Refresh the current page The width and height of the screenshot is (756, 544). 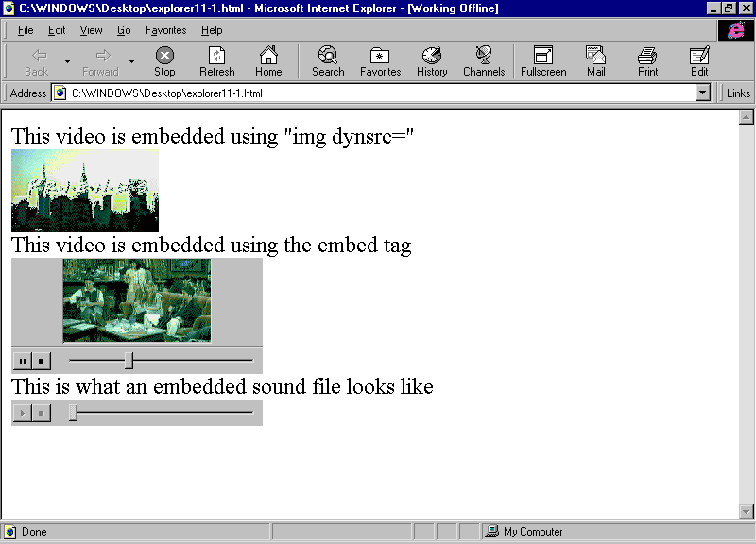(x=216, y=60)
